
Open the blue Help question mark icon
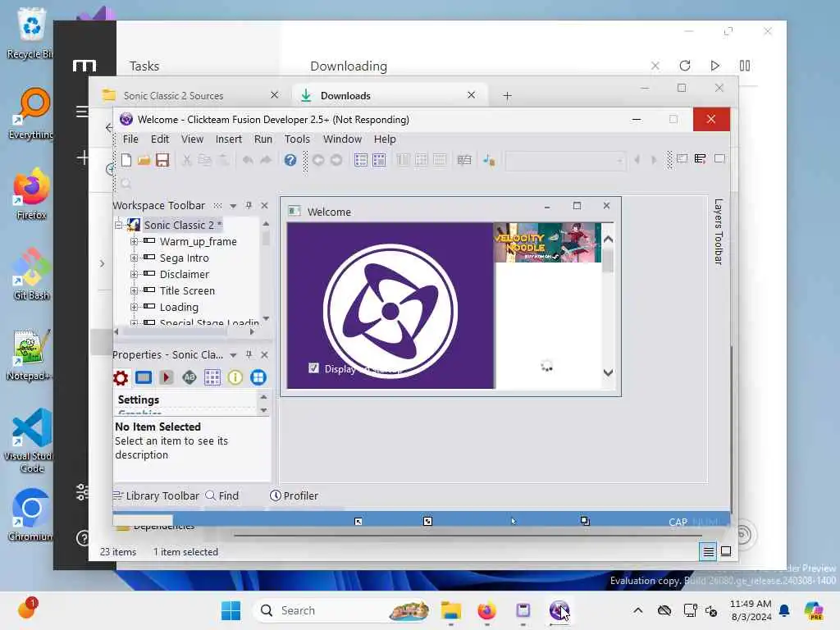(290, 160)
